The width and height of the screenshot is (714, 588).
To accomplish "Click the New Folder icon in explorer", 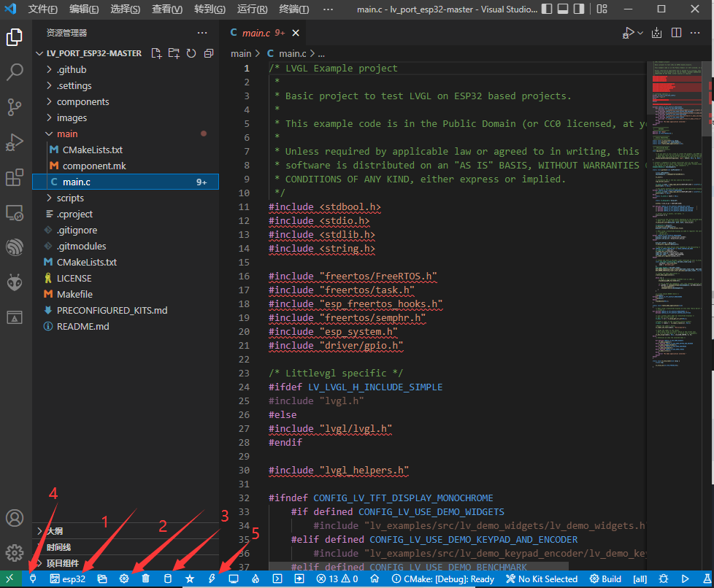I will (x=174, y=53).
